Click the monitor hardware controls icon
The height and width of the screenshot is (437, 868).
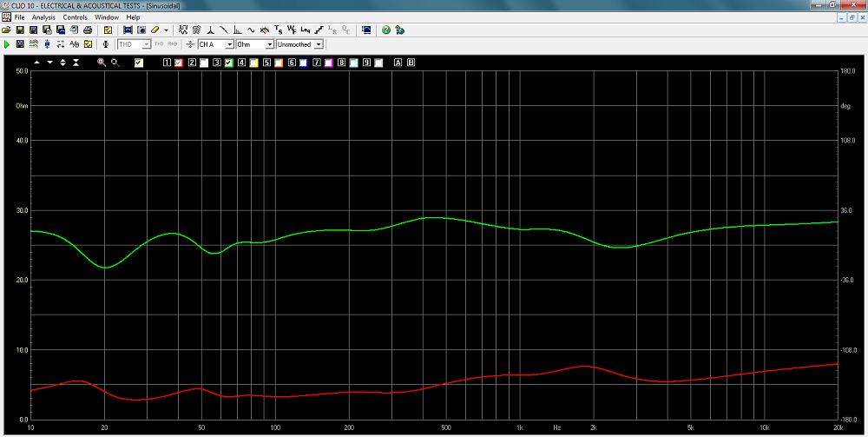366,30
